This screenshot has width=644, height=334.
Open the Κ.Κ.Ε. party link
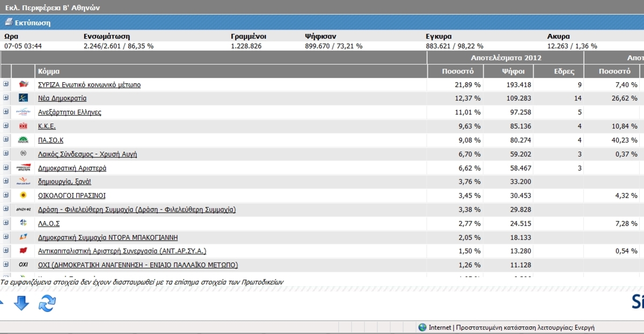click(x=47, y=127)
